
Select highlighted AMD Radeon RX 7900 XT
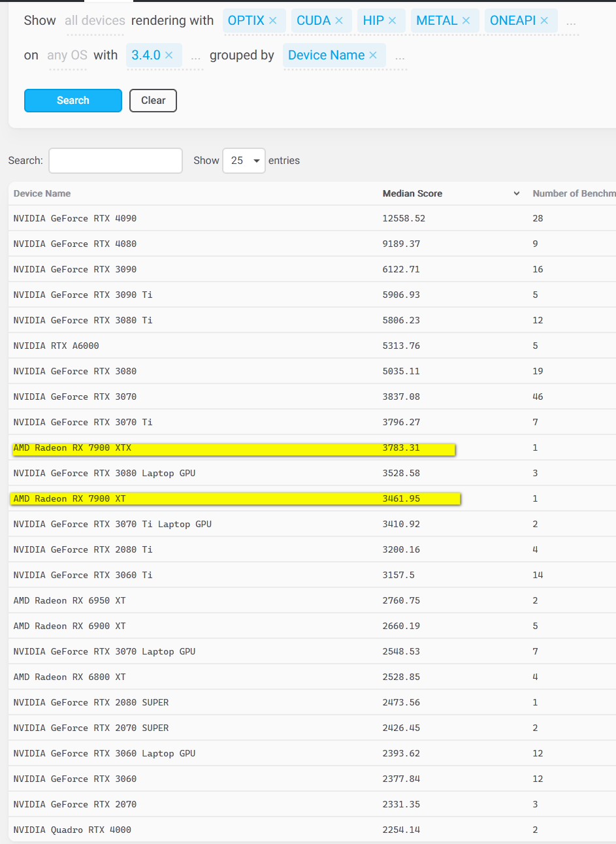(x=70, y=498)
